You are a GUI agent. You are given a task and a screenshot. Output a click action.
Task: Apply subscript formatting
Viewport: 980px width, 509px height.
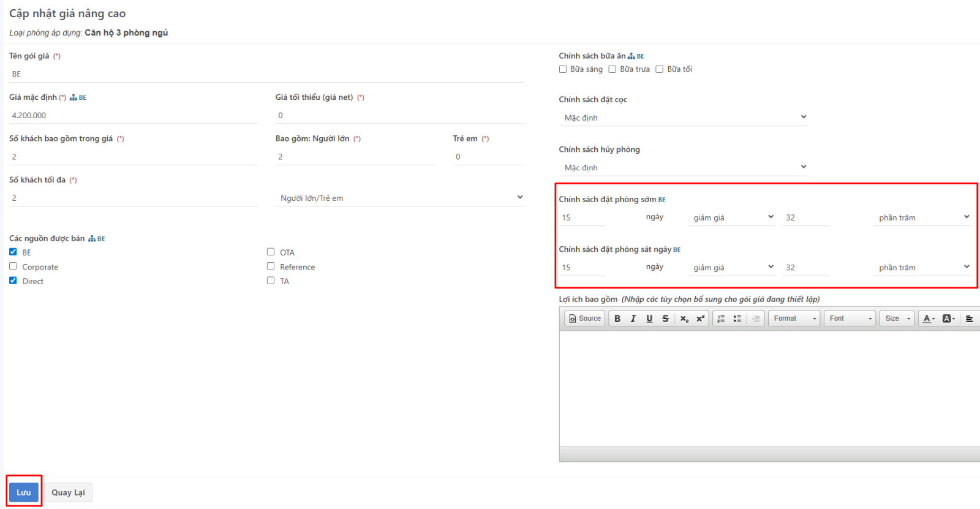click(684, 319)
